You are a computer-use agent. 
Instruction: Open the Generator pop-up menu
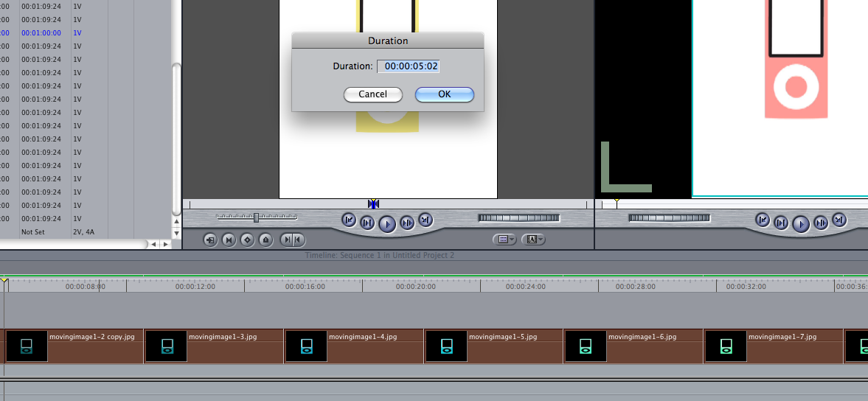pos(533,240)
